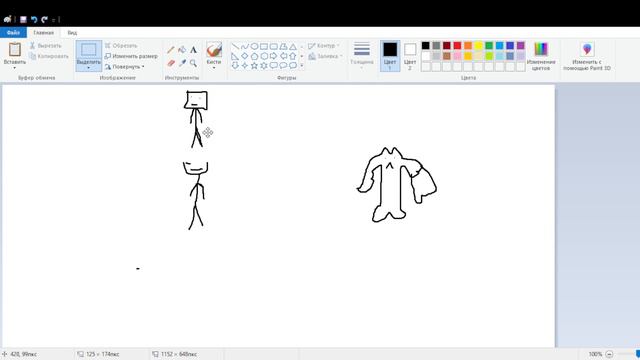Select the Line shape
This screenshot has width=640, height=360.
[235, 46]
